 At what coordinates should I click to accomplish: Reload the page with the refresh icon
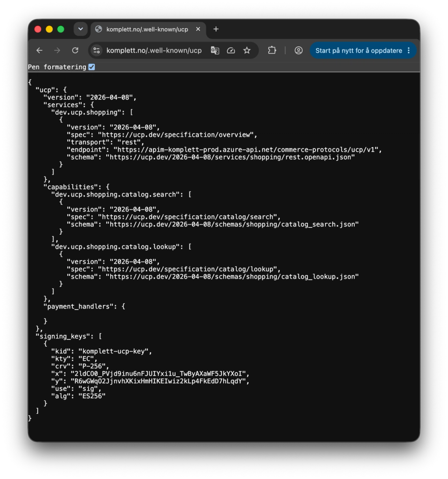tap(75, 50)
